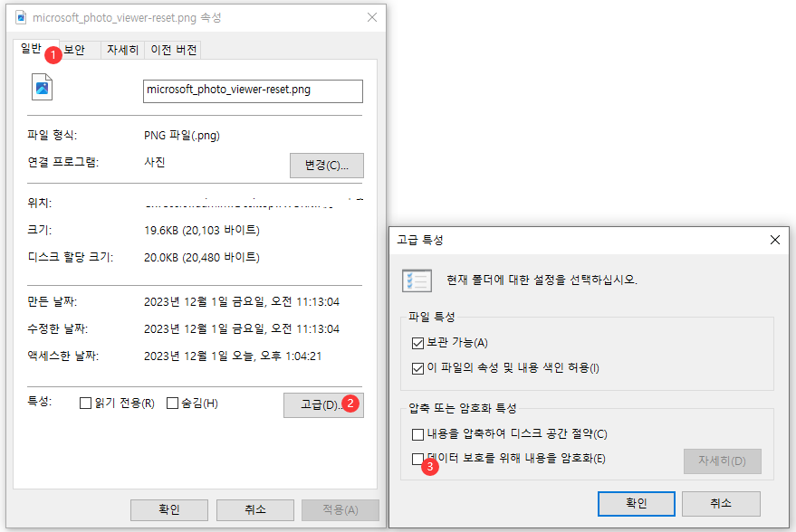Screen dimensions: 796x532
Task: Open the 자세히 tab
Action: pyautogui.click(x=122, y=50)
